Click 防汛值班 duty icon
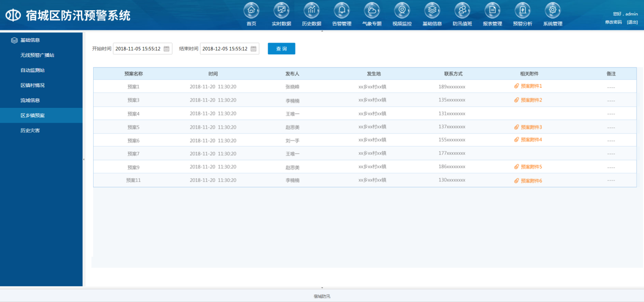This screenshot has width=644, height=302. click(x=462, y=10)
